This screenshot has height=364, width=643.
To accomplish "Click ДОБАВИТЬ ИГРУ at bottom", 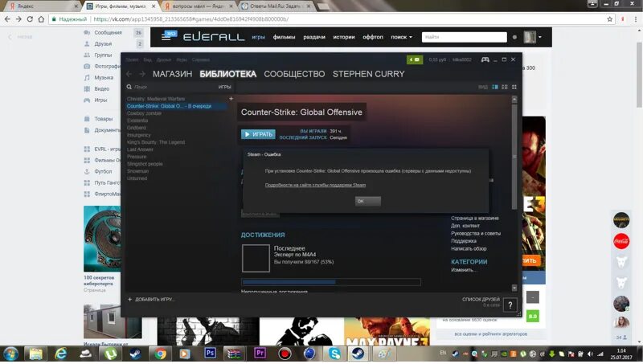I will [151, 299].
